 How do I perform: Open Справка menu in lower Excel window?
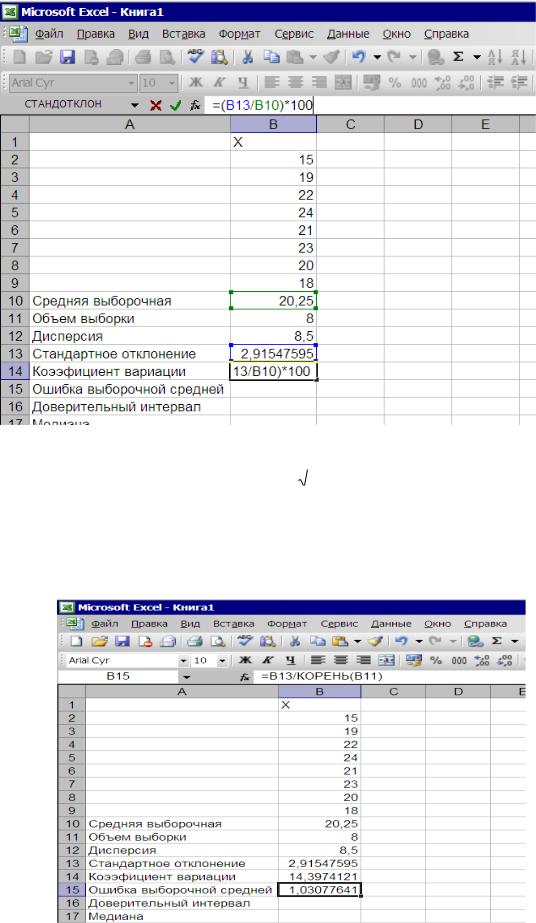485,623
